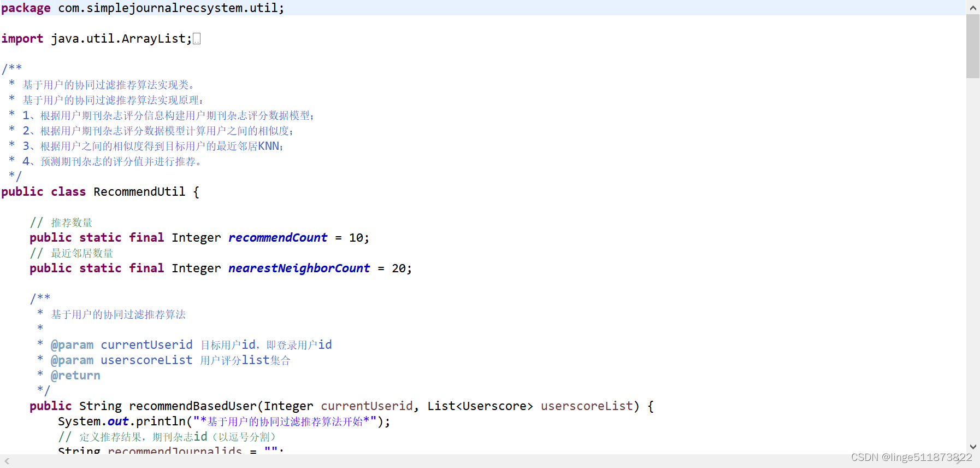Click the public class keywords line
The width and height of the screenshot is (980, 468).
pos(100,192)
